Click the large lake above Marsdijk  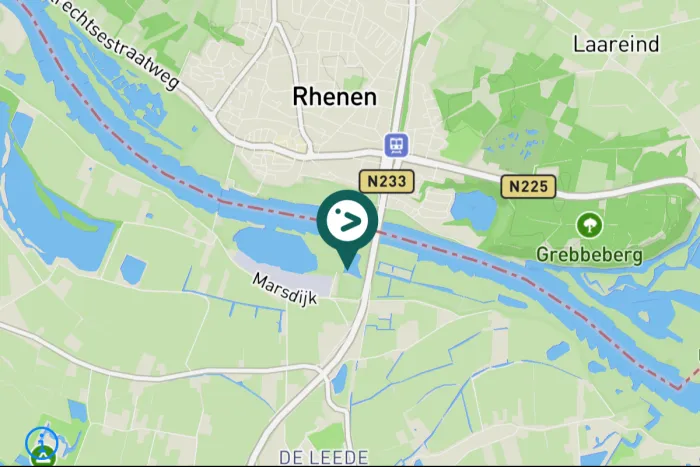(276, 250)
